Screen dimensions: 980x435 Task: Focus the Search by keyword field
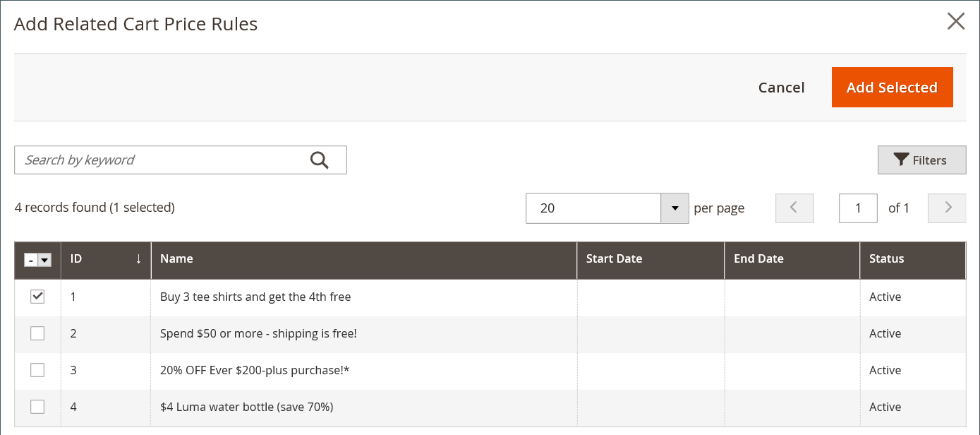(x=162, y=160)
